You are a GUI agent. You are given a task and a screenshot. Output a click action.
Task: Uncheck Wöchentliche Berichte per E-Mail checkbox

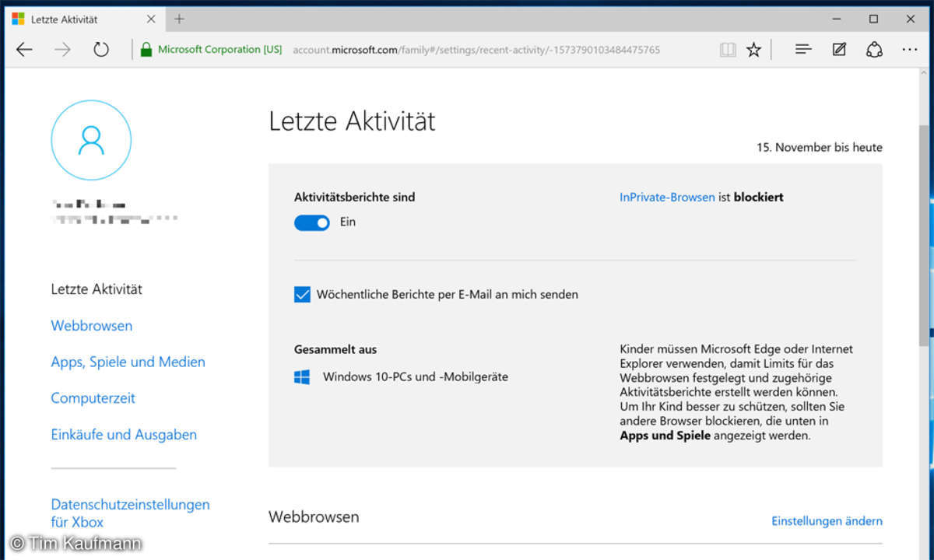302,295
